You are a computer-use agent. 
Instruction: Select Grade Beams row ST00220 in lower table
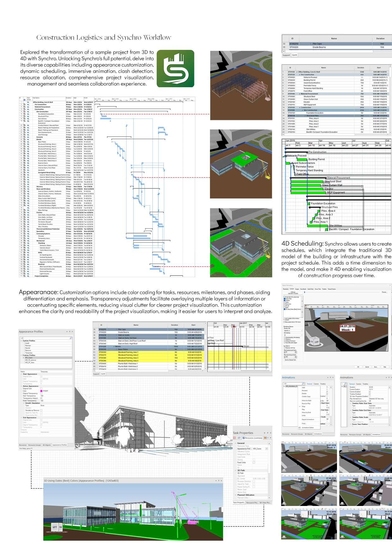pos(149,332)
